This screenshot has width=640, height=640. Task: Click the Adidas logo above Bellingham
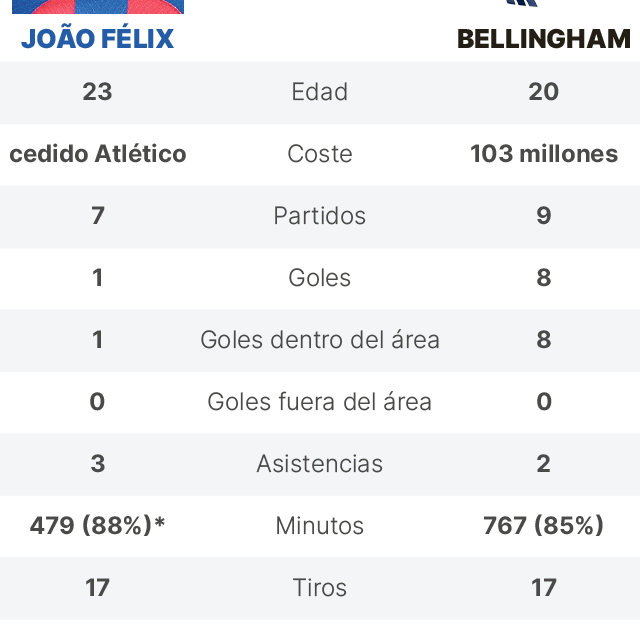coord(522,3)
